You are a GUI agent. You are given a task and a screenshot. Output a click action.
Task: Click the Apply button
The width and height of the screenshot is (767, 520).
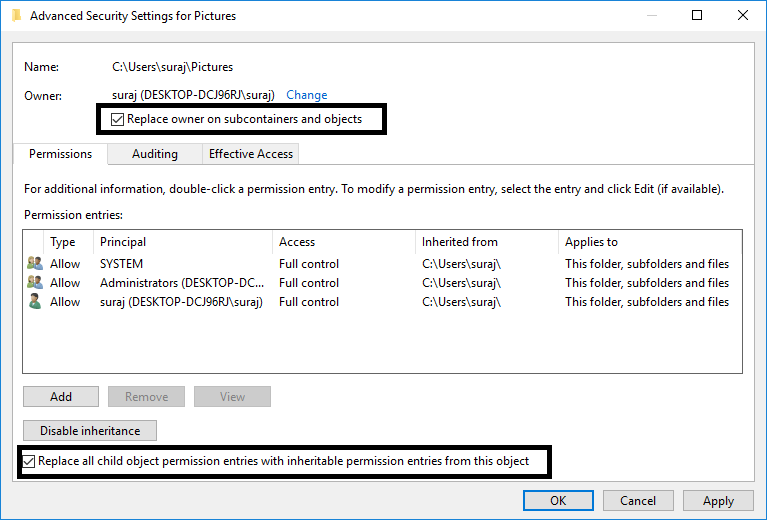718,501
